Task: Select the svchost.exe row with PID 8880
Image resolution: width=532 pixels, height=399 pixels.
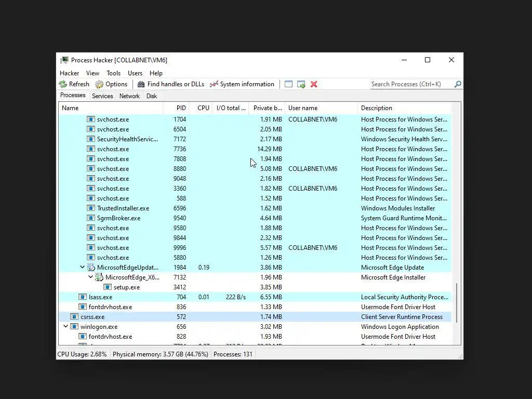Action: (x=255, y=169)
